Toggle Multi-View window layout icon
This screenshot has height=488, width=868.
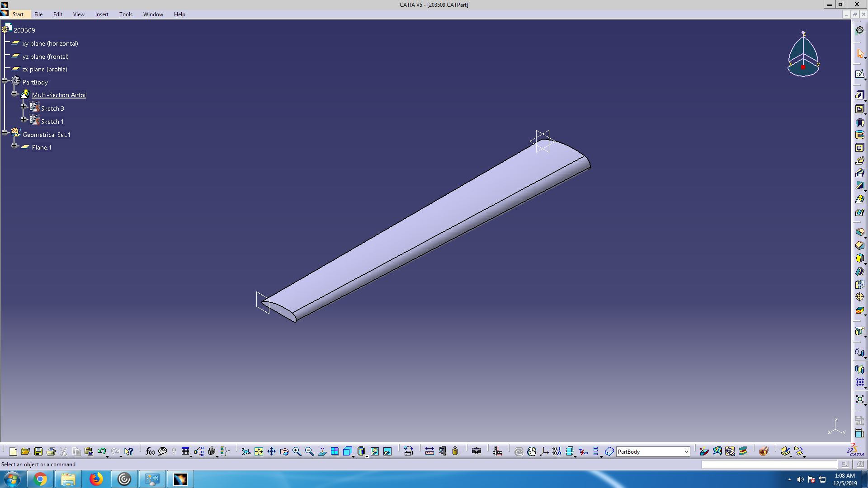click(335, 451)
